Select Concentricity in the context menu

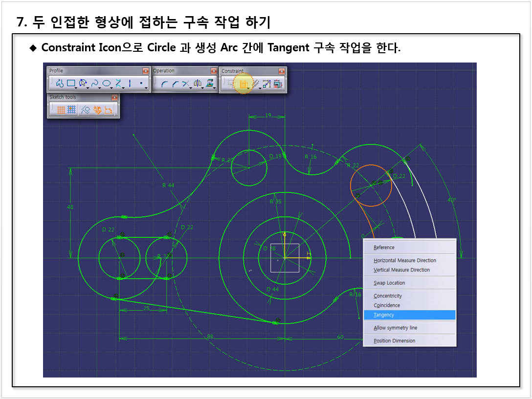click(x=388, y=296)
